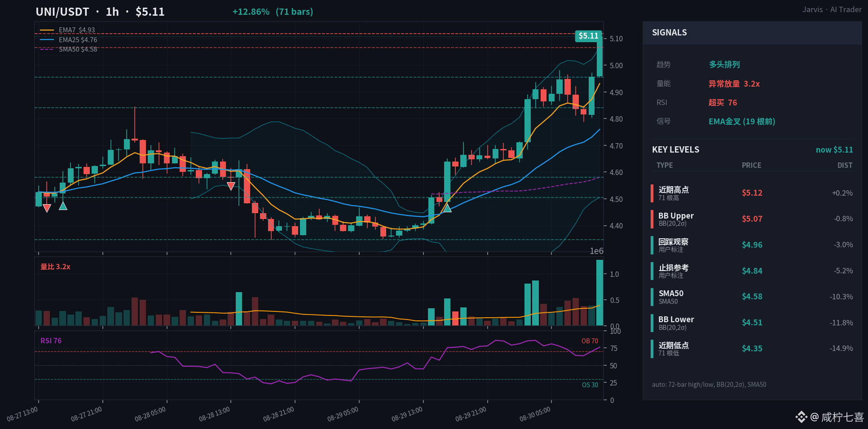Image resolution: width=868 pixels, height=429 pixels.
Task: Click the 趋势 row label
Action: tap(664, 65)
